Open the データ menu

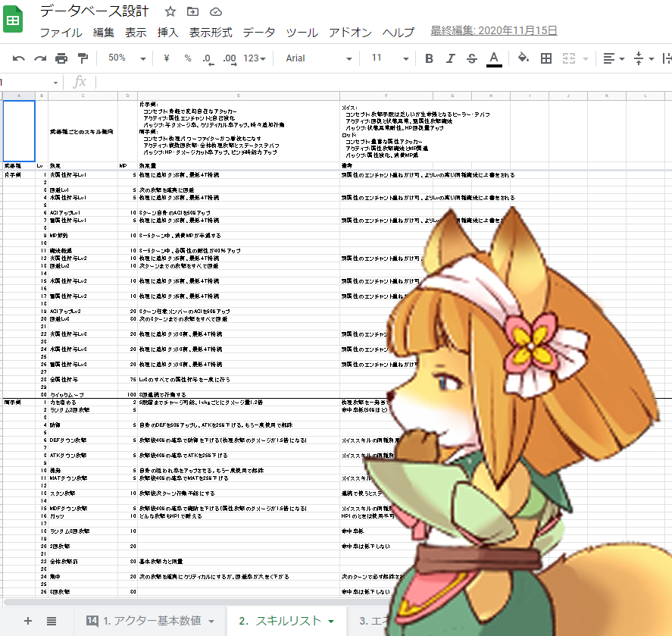click(259, 33)
